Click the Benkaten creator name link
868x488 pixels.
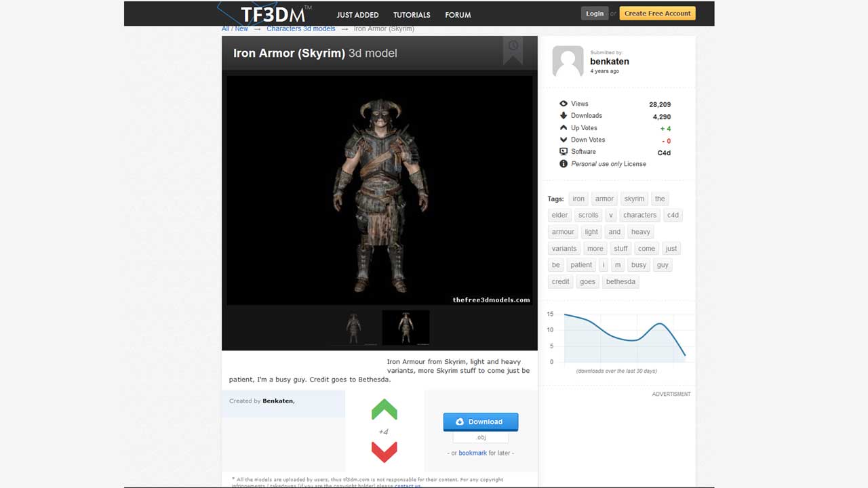(277, 401)
